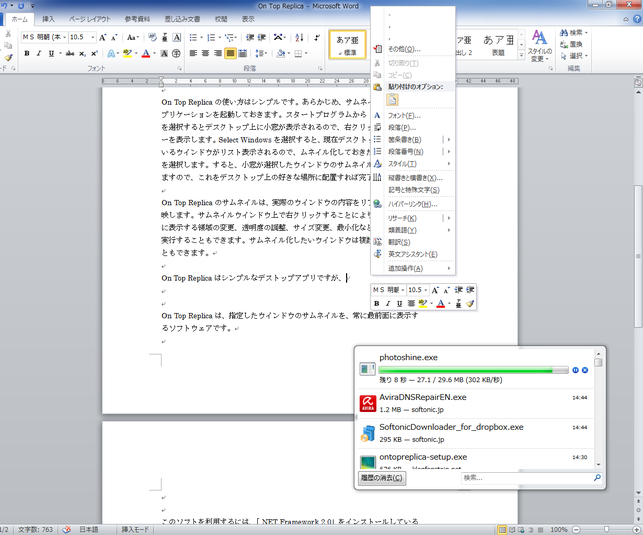Open the ページ レイアウト ribbon tab
This screenshot has width=643, height=535.
[89, 19]
